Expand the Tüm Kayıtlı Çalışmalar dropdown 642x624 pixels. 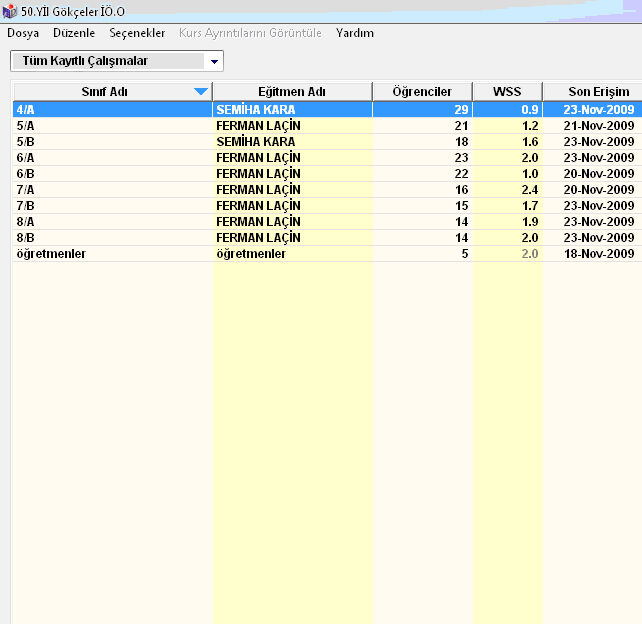(x=214, y=61)
